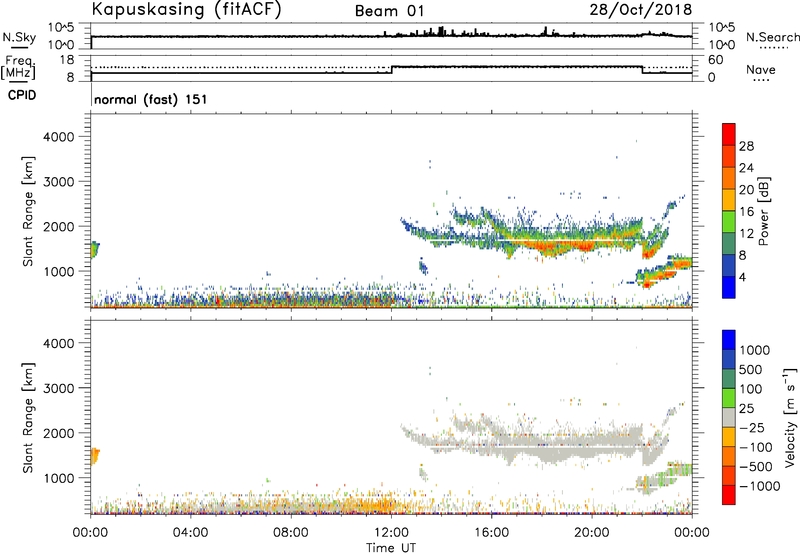Click the "12:00" time axis tick label
Viewport: 800px width, 554px height.
[391, 533]
